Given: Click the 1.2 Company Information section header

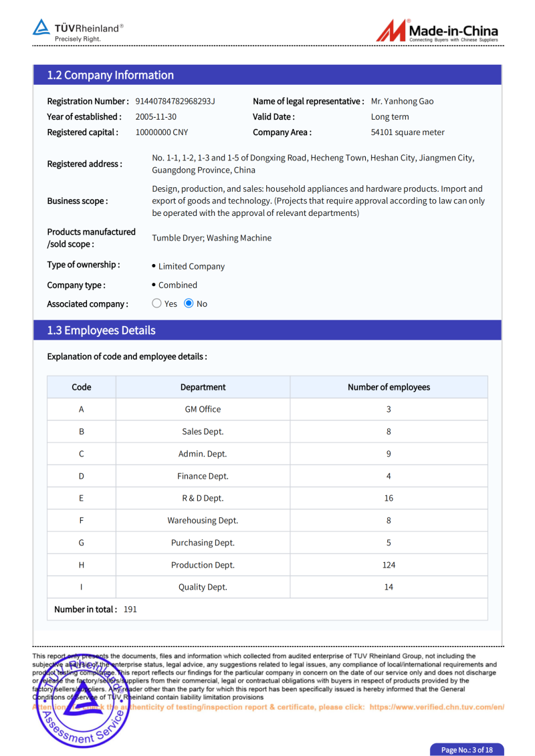Looking at the screenshot, I should 110,75.
